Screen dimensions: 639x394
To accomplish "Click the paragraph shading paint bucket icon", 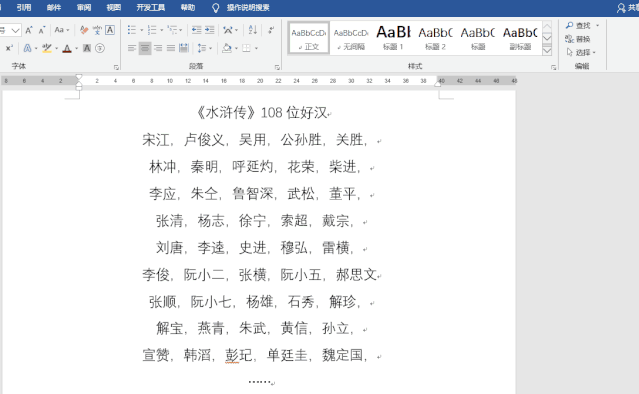I will pos(227,48).
